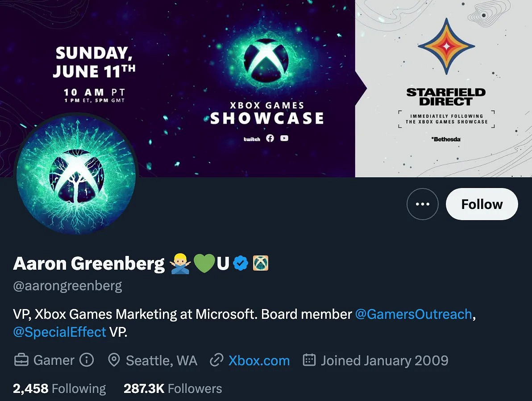532x401 pixels.
Task: Click the location pin icon
Action: point(114,360)
